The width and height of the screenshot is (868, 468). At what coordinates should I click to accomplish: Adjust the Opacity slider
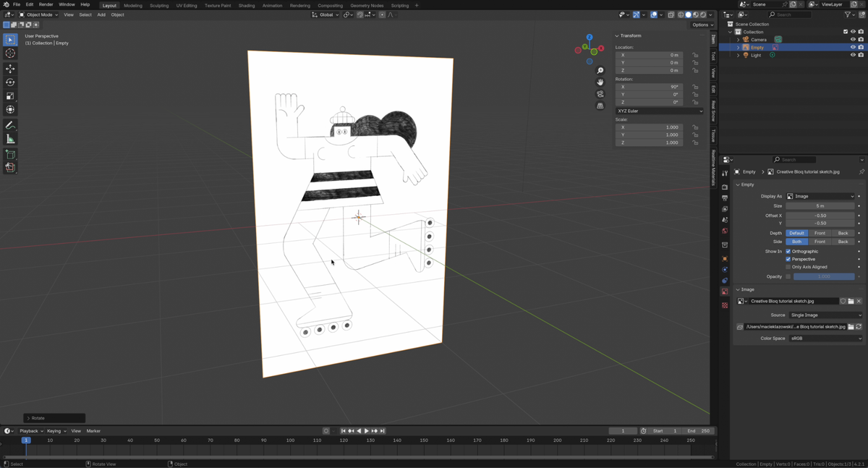coord(823,276)
